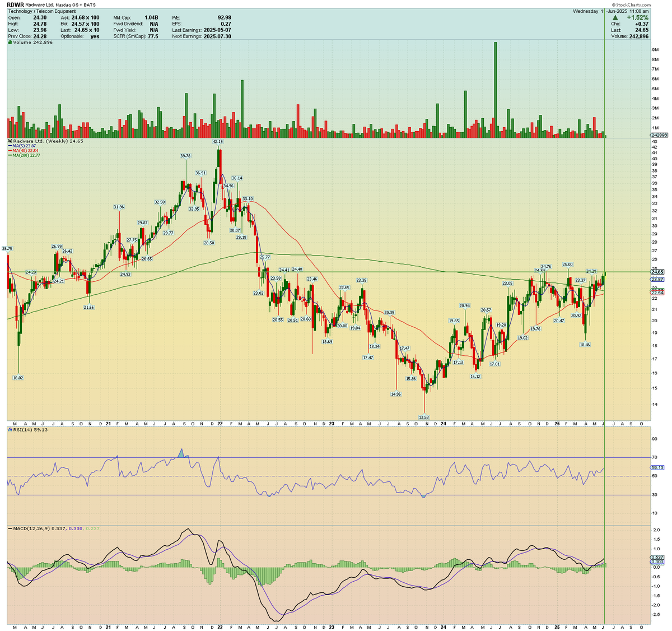Click the MACD(12,26,9) legend text

[32, 528]
